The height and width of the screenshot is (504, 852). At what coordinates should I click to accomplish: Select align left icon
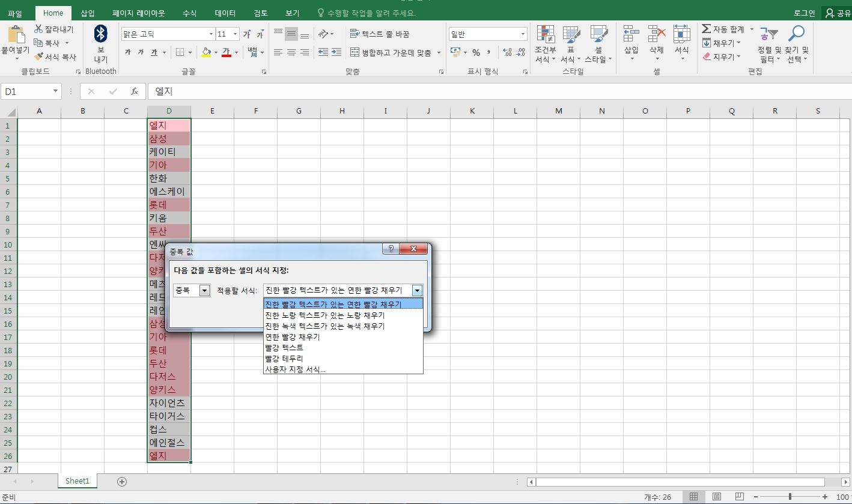coord(278,52)
